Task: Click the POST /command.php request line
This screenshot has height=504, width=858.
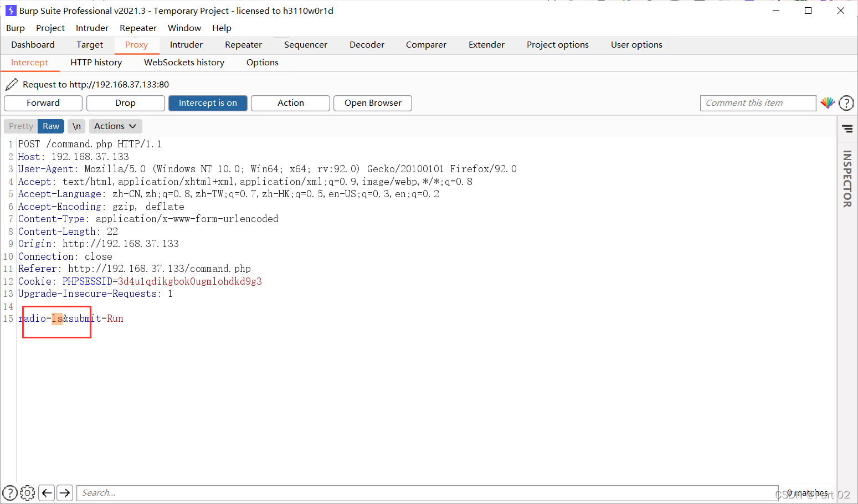Action: coord(90,144)
